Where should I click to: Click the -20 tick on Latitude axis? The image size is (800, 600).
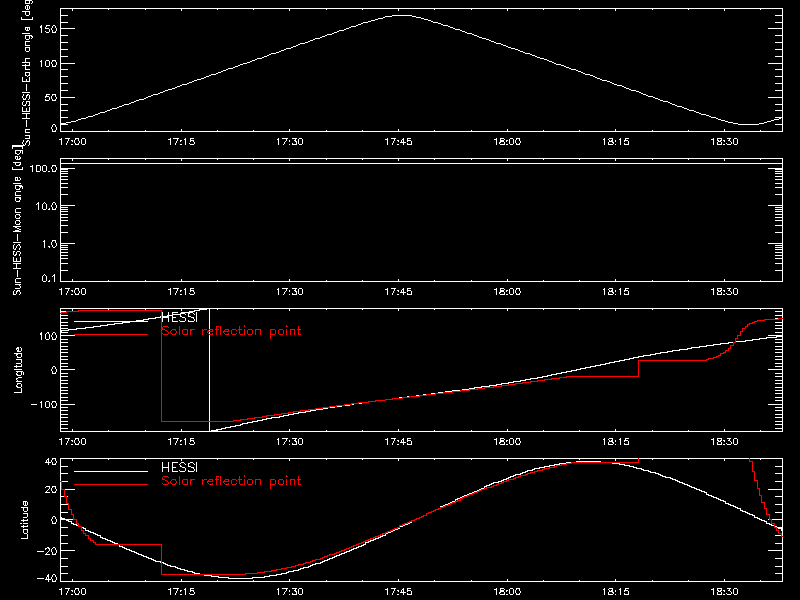[x=47, y=551]
